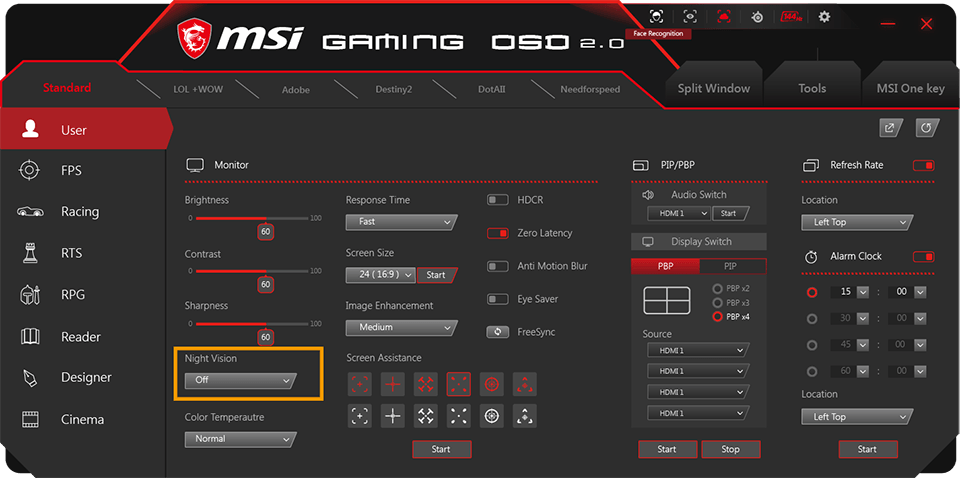The width and height of the screenshot is (960, 478).
Task: Select the white circular target crosshair
Action: 491,416
